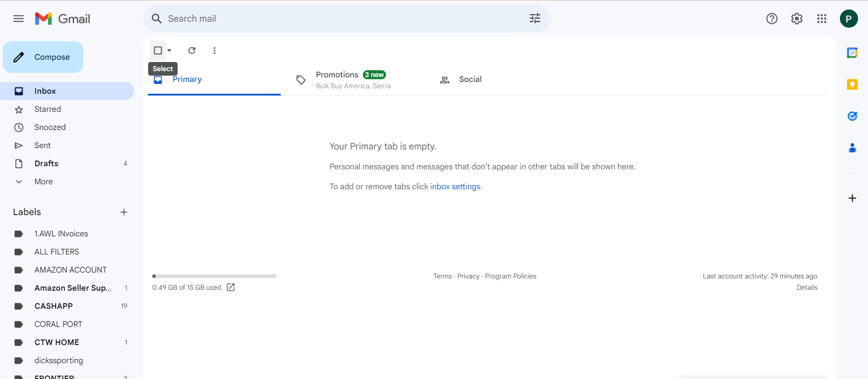Open the Support help icon
Image resolution: width=868 pixels, height=379 pixels.
772,19
